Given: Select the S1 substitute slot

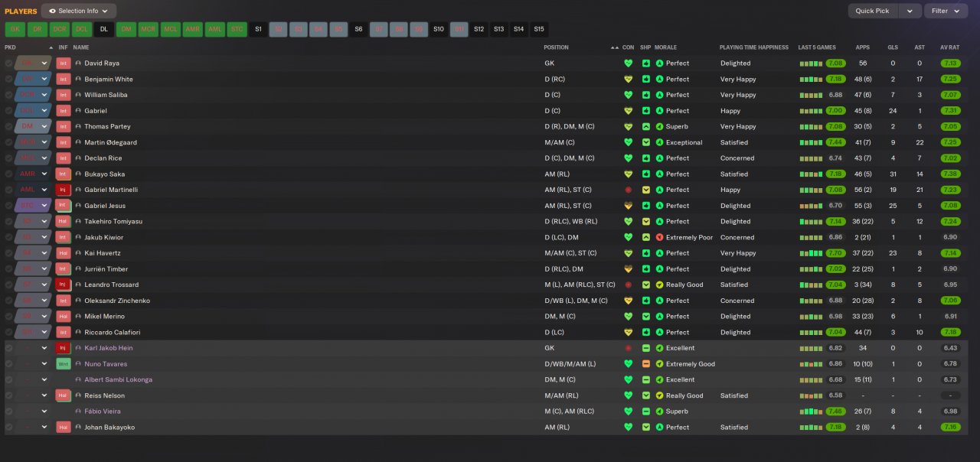Looking at the screenshot, I should pos(258,29).
